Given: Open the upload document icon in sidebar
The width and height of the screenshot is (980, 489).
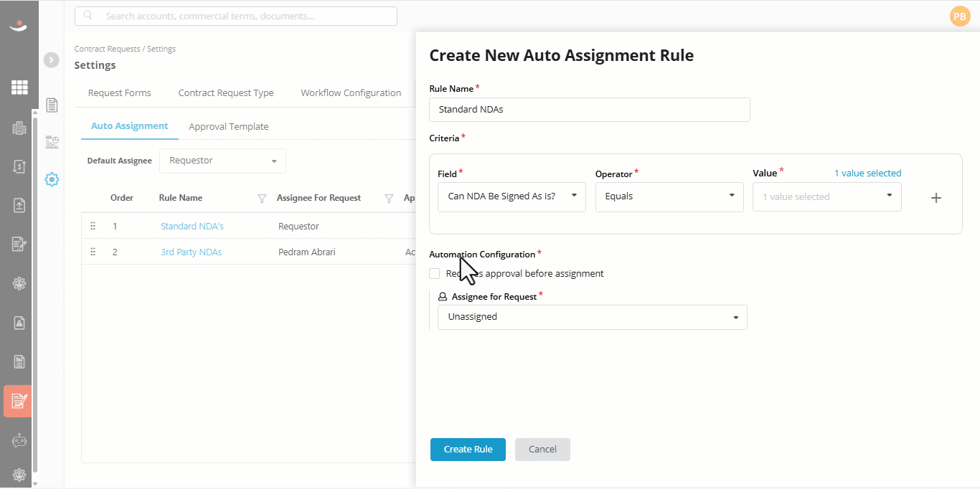Looking at the screenshot, I should point(19,205).
